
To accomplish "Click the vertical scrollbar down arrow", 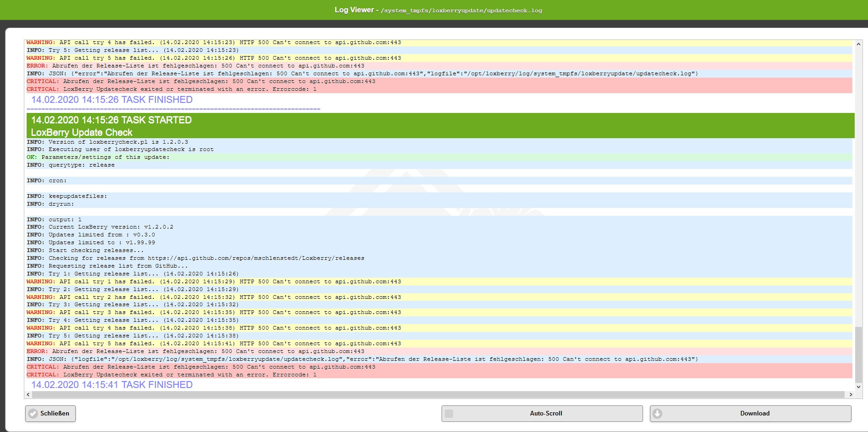I will coord(858,387).
